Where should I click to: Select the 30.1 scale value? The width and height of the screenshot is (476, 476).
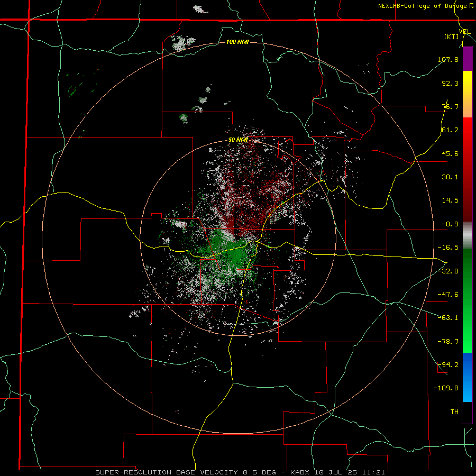click(x=450, y=177)
